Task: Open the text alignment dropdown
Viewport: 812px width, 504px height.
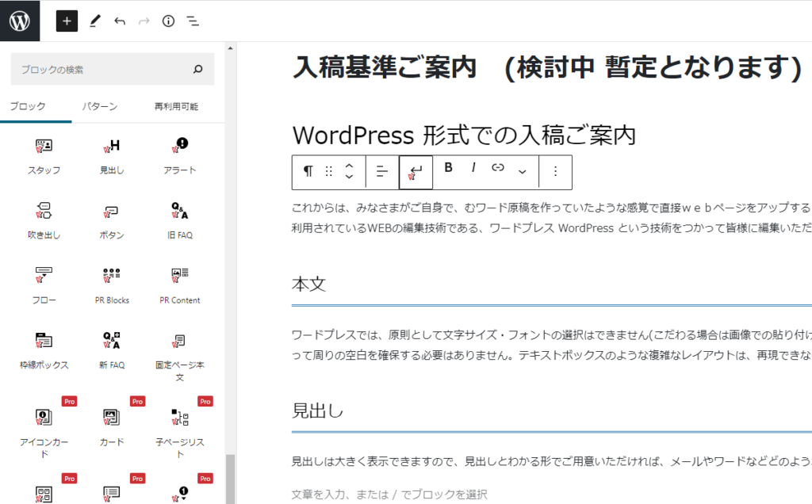Action: coord(381,171)
